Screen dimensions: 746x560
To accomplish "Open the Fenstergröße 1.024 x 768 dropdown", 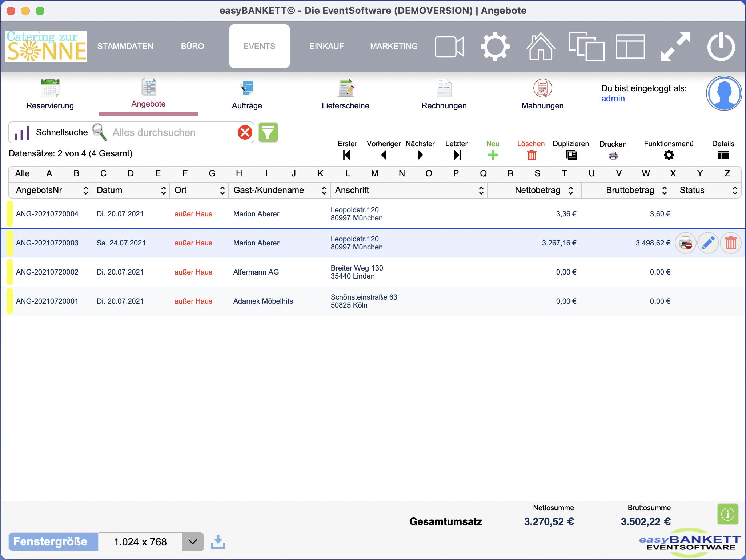I will pyautogui.click(x=193, y=542).
